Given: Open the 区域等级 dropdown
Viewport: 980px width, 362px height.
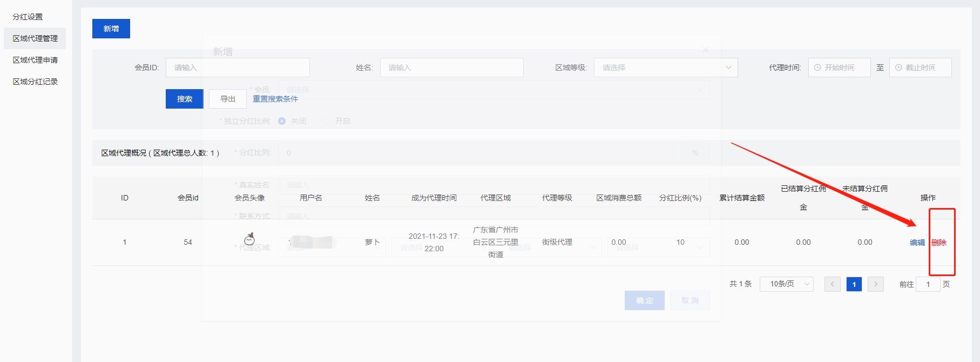Looking at the screenshot, I should [x=665, y=68].
